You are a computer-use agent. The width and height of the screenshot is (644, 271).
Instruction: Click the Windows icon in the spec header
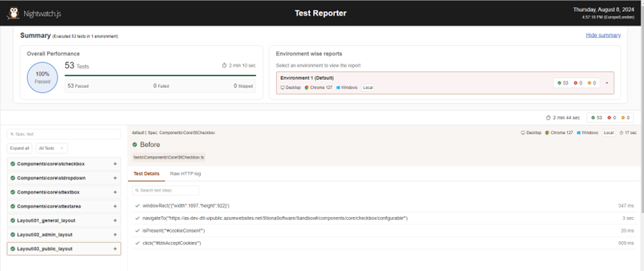(x=579, y=133)
